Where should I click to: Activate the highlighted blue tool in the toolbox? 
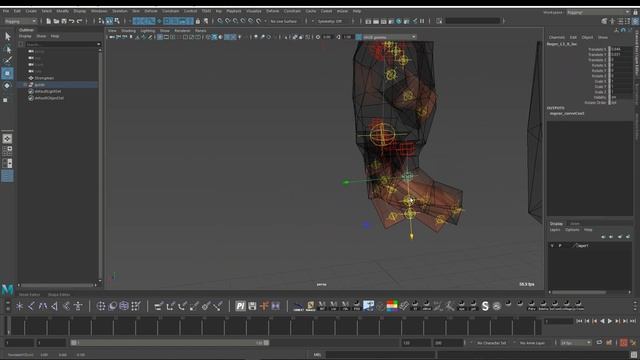click(7, 73)
